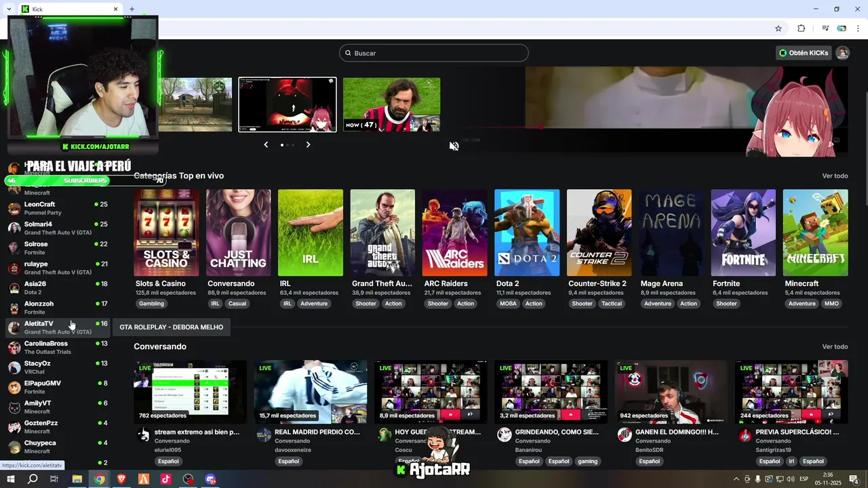Select the GTA featured stream thumbnail

pos(195,104)
